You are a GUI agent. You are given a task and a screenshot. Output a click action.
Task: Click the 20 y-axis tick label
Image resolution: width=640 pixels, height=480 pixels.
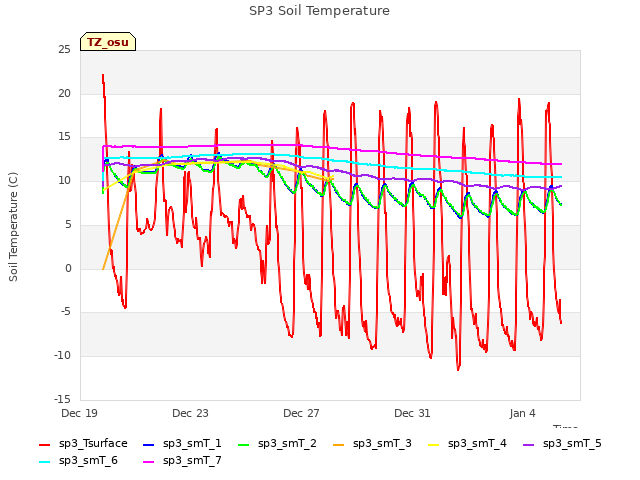[64, 93]
